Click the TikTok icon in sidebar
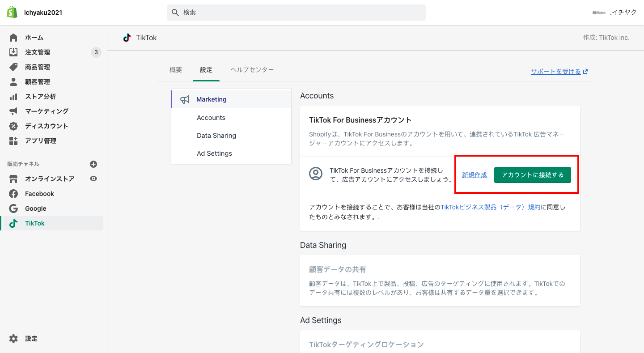 point(13,223)
